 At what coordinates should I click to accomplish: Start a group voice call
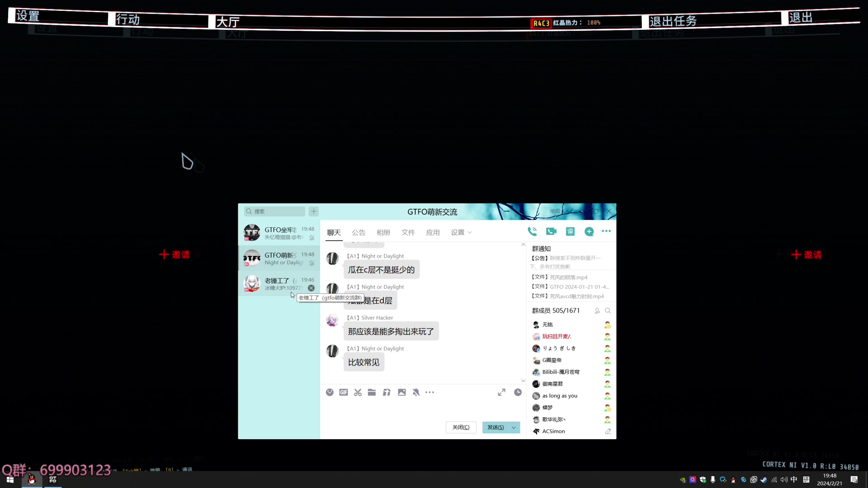point(532,231)
